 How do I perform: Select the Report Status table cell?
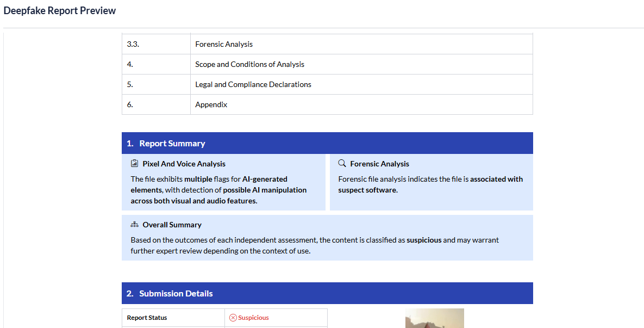pyautogui.click(x=147, y=318)
